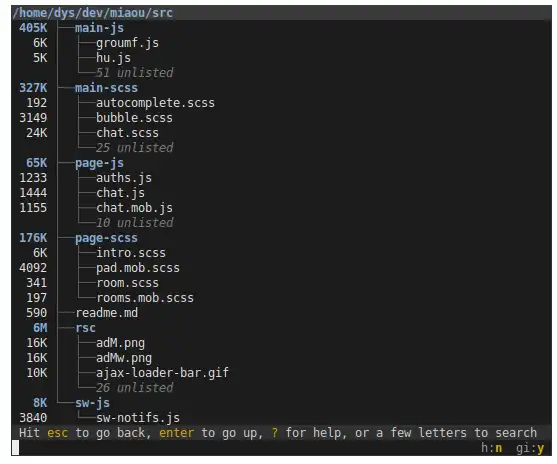Click the 51 unlisted entry
This screenshot has width=557, height=464.
point(134,73)
